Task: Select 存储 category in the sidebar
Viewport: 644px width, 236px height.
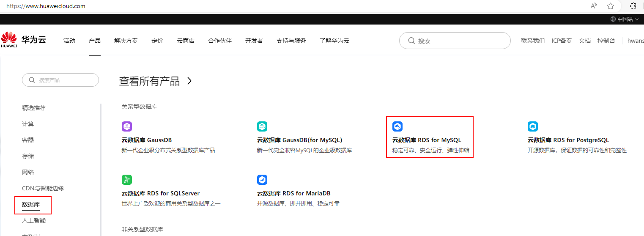Action: pos(28,156)
